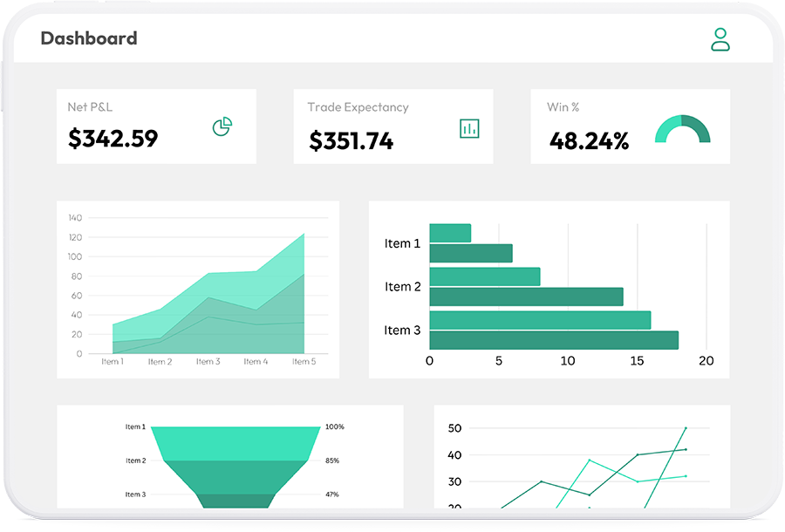Click the Item 5 peak in area chart

coord(304,235)
